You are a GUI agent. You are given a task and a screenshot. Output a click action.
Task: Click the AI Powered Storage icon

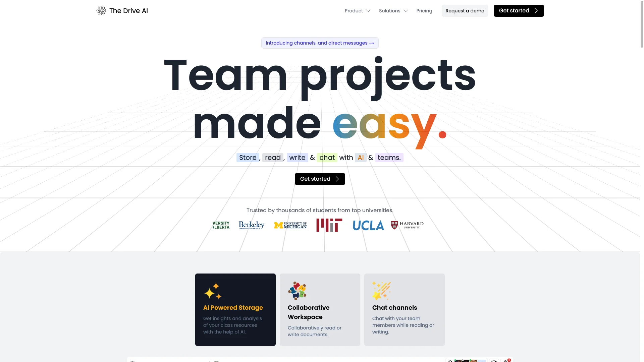point(212,291)
